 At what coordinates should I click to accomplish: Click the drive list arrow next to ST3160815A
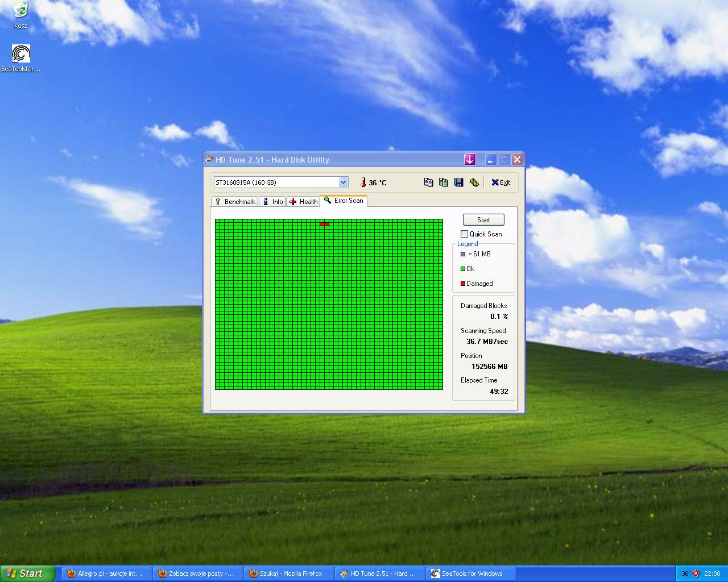pyautogui.click(x=343, y=182)
